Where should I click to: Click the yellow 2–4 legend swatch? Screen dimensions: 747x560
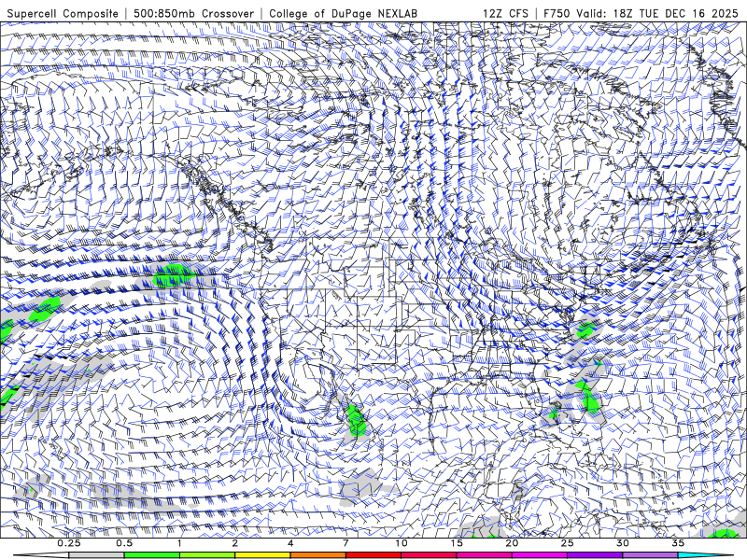click(262, 555)
